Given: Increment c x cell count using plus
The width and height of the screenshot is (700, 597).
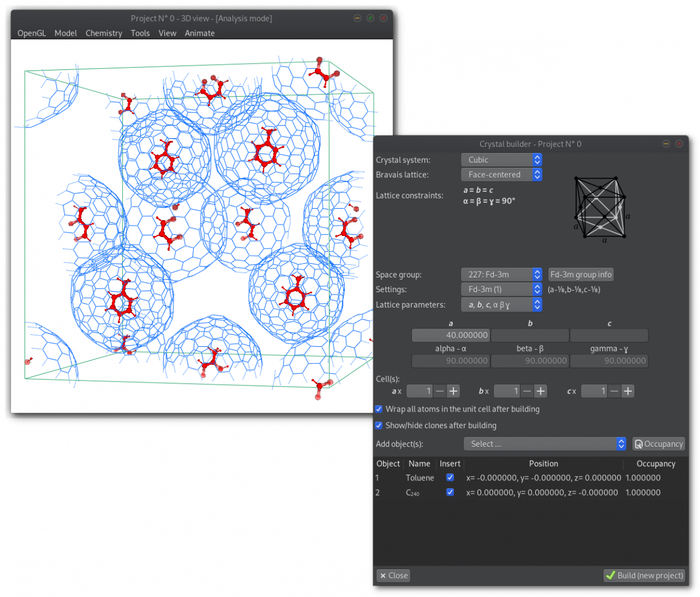Looking at the screenshot, I should (x=628, y=391).
